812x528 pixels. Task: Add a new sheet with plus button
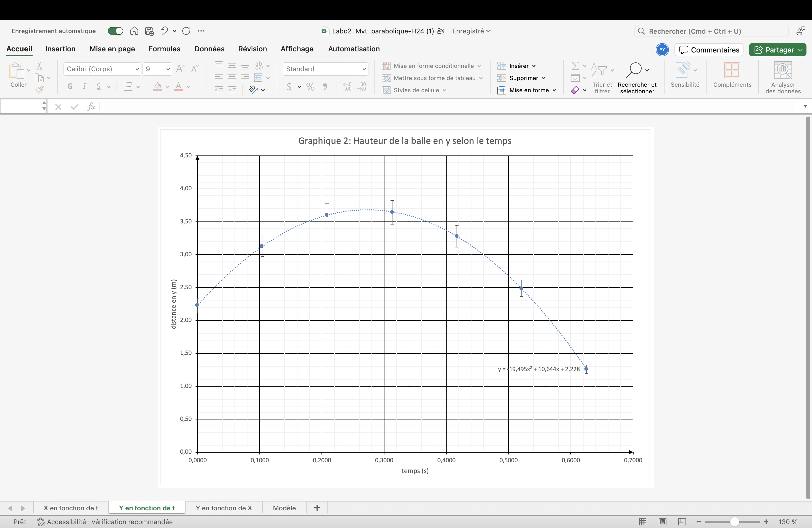pyautogui.click(x=317, y=508)
